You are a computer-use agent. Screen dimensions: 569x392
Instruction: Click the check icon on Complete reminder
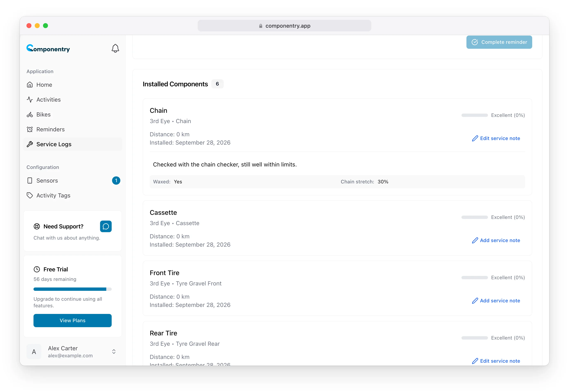pyautogui.click(x=475, y=42)
